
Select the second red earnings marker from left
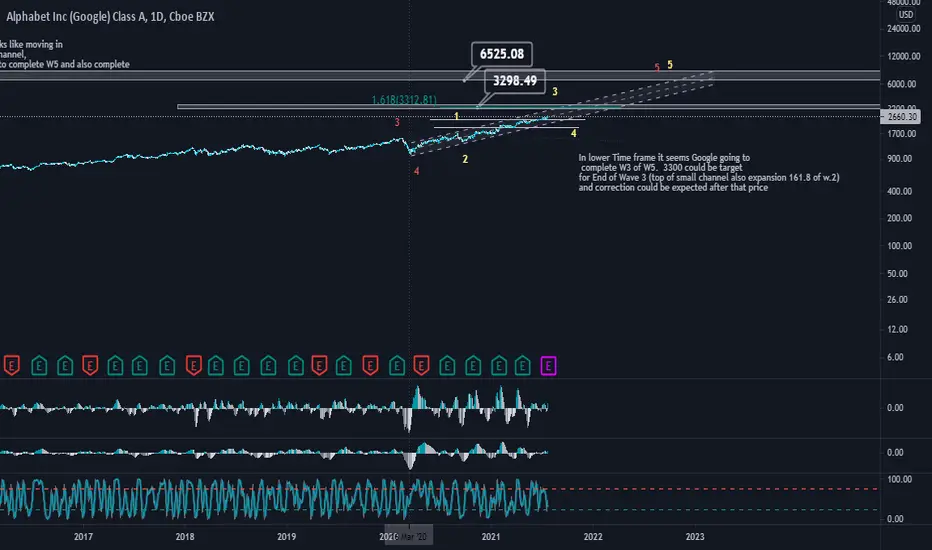tap(90, 365)
